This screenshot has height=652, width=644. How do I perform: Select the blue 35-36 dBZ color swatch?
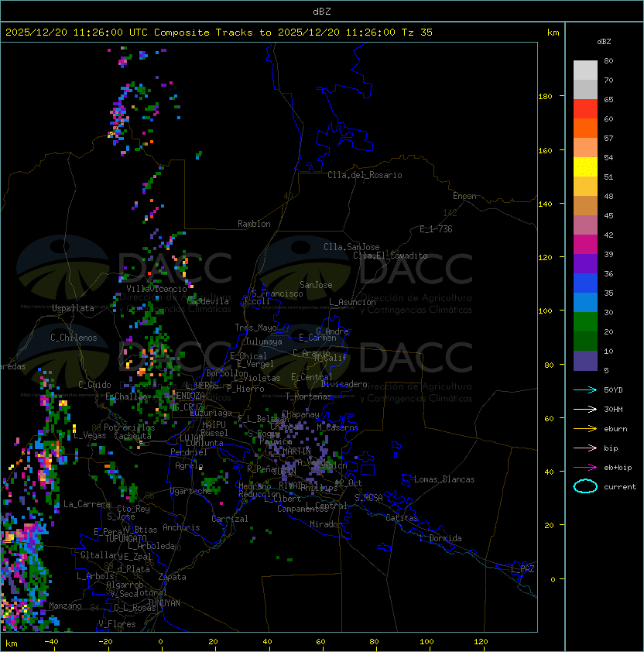coord(585,283)
